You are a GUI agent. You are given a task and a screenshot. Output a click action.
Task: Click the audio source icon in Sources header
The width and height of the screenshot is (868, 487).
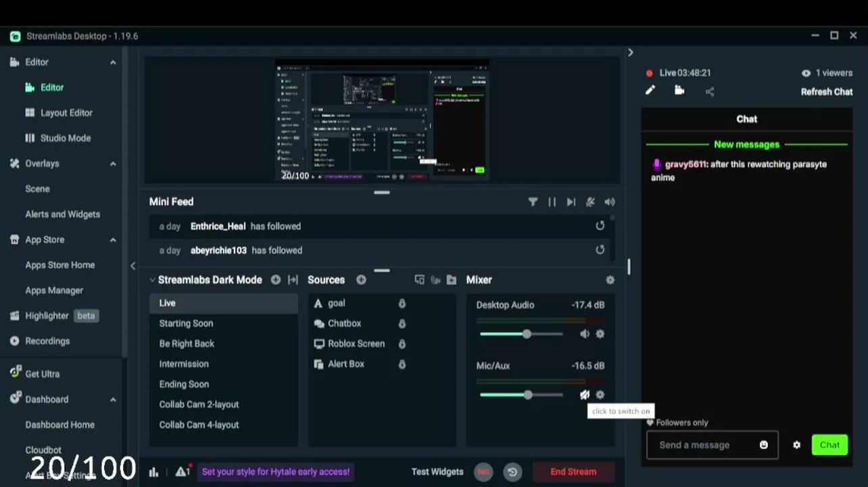pyautogui.click(x=435, y=279)
